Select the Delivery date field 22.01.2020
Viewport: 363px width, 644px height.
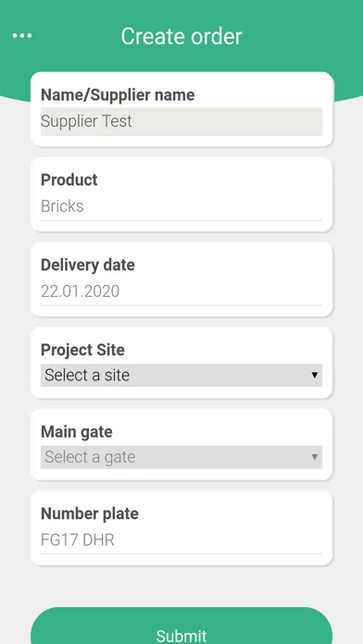click(x=181, y=291)
